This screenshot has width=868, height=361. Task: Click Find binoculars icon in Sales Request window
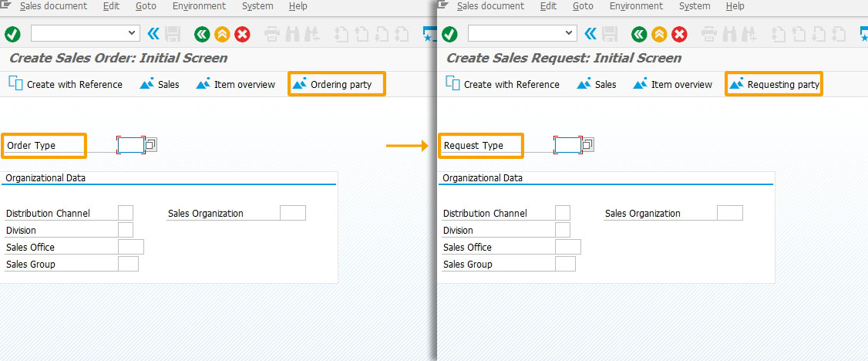(729, 35)
